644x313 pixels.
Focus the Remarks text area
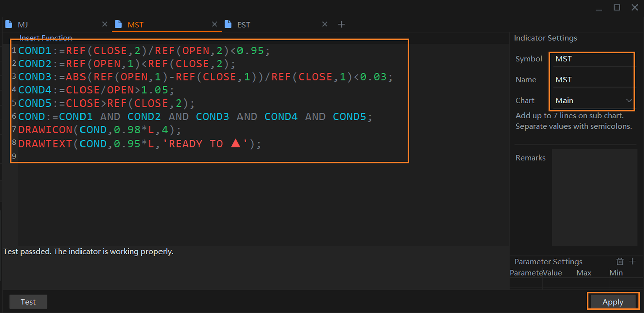[x=595, y=197]
